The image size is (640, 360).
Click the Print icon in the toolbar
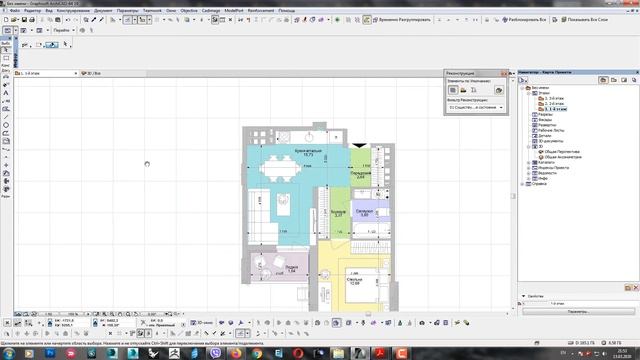32,20
